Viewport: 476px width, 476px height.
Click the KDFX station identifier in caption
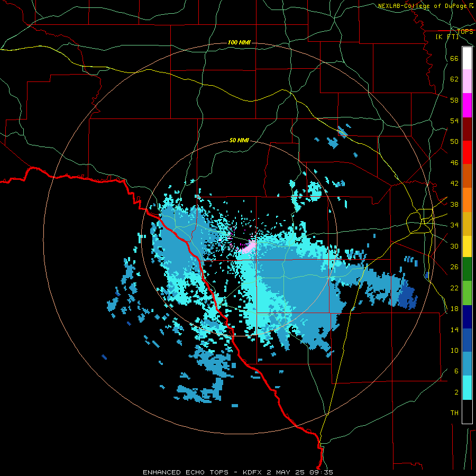(253, 472)
